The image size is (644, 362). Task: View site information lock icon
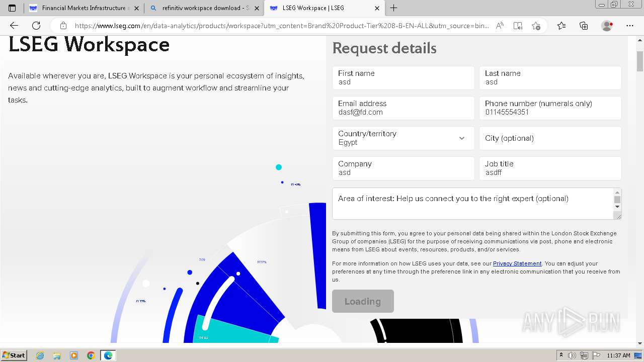point(63,26)
